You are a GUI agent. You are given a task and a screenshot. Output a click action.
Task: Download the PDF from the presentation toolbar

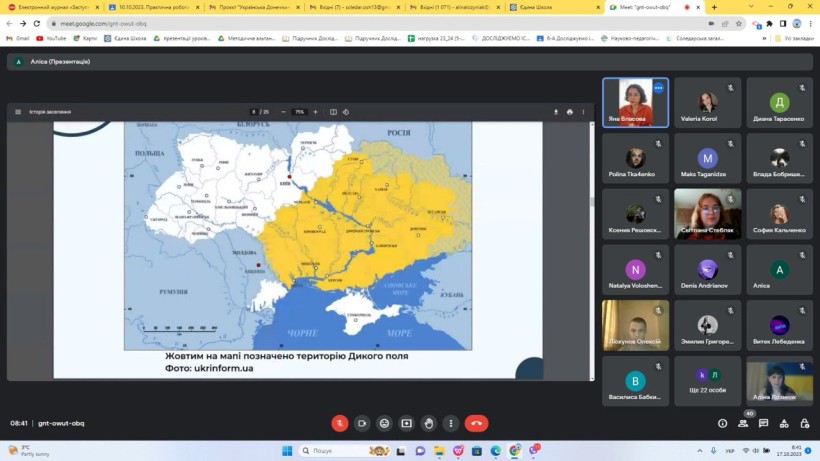point(556,112)
